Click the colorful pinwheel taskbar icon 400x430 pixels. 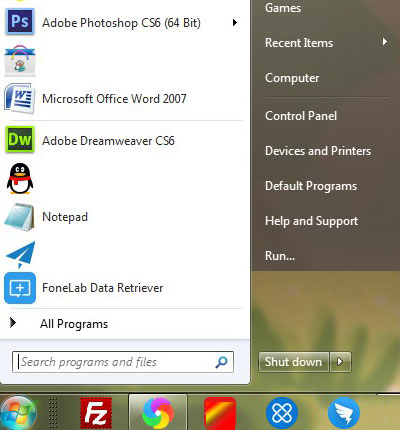click(158, 413)
